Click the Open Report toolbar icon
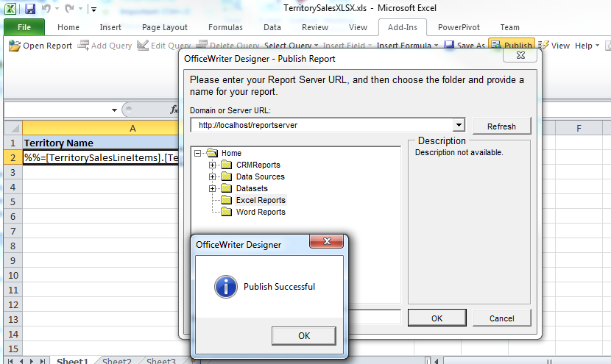 [x=15, y=46]
